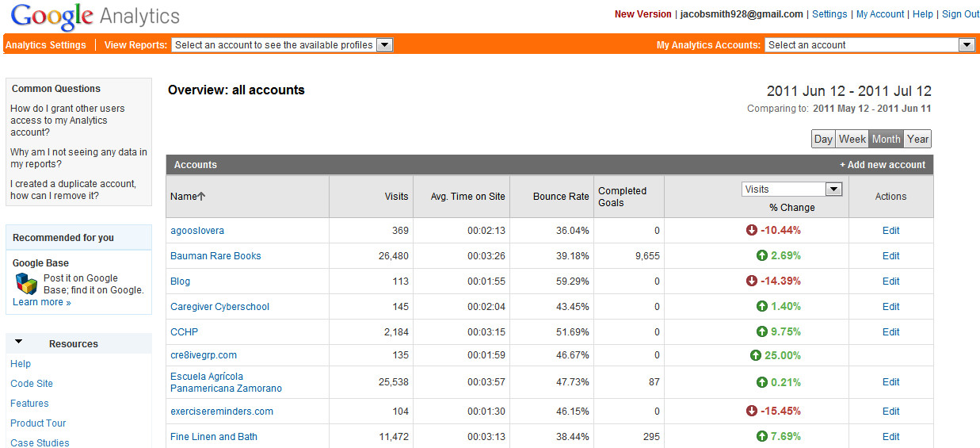Open the Blog account
The image size is (980, 448).
click(x=180, y=281)
